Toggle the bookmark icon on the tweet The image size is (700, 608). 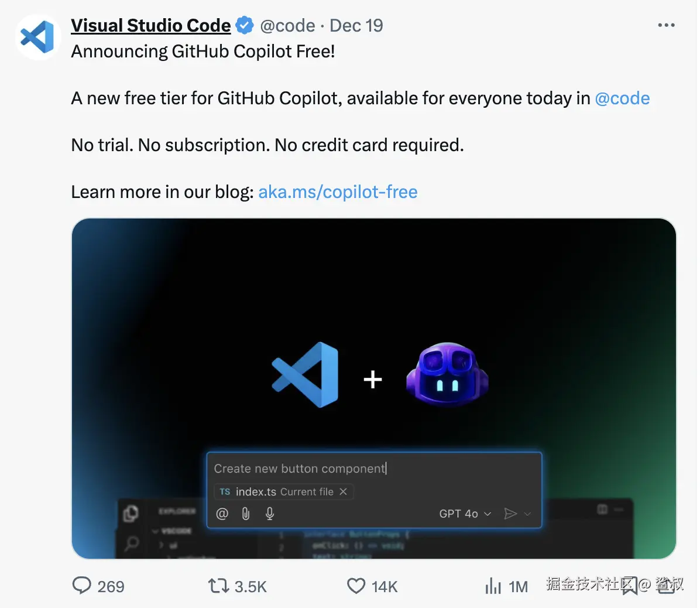point(630,586)
